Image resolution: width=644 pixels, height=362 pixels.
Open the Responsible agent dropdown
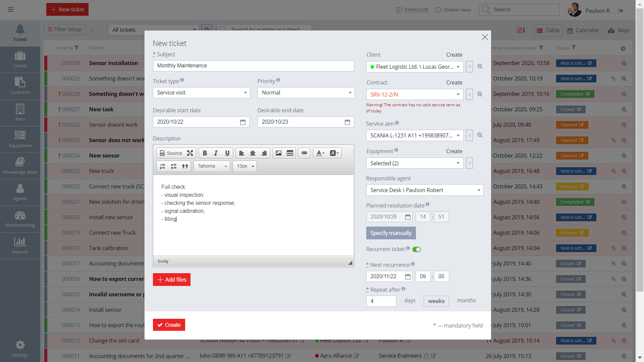click(x=425, y=190)
